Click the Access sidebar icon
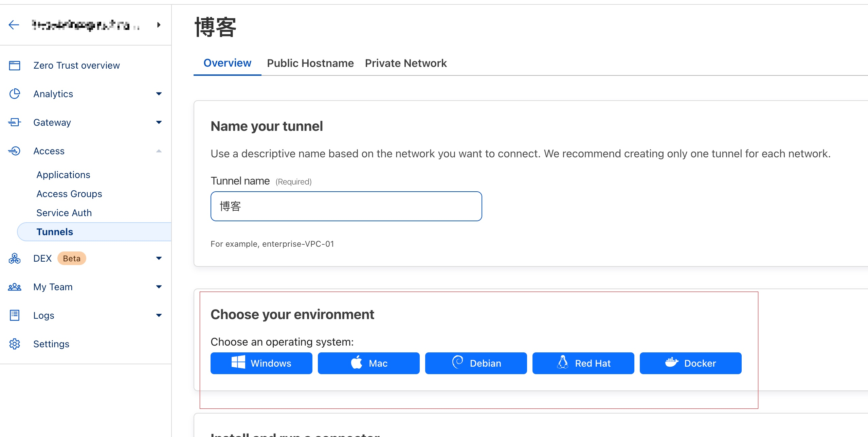 (15, 151)
